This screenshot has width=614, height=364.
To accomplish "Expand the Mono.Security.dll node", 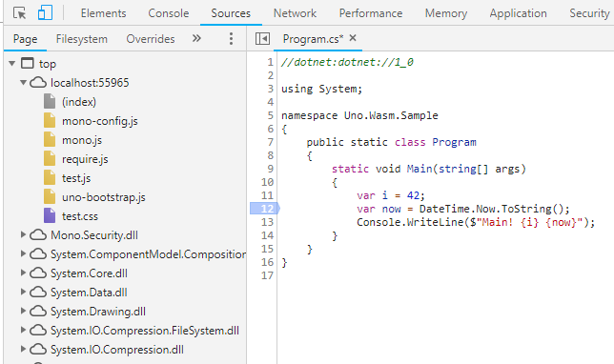I will point(23,234).
